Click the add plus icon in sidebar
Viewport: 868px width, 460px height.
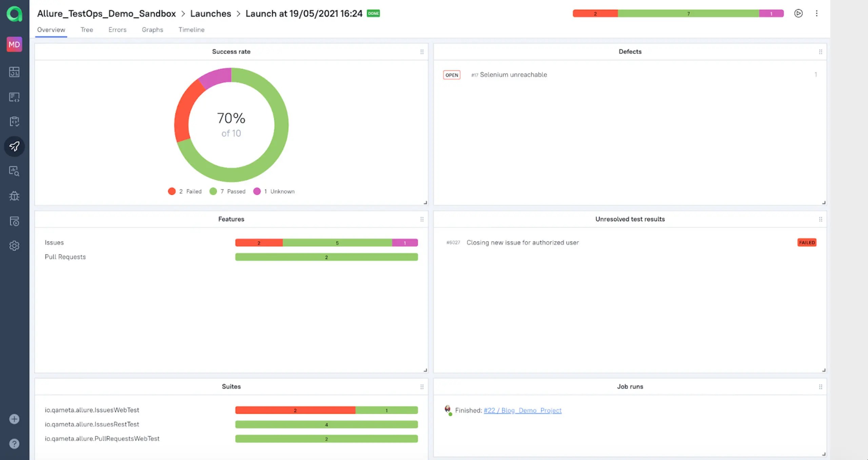pyautogui.click(x=14, y=419)
